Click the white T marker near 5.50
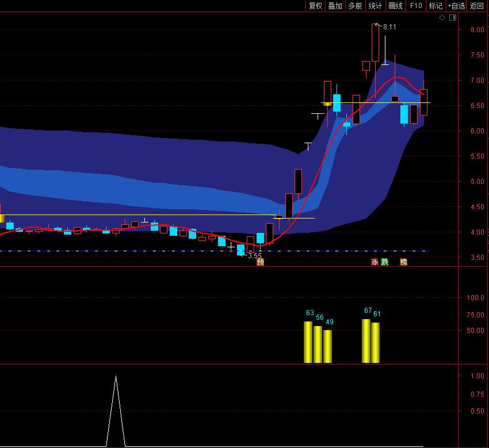The width and height of the screenshot is (489, 448). [x=308, y=146]
